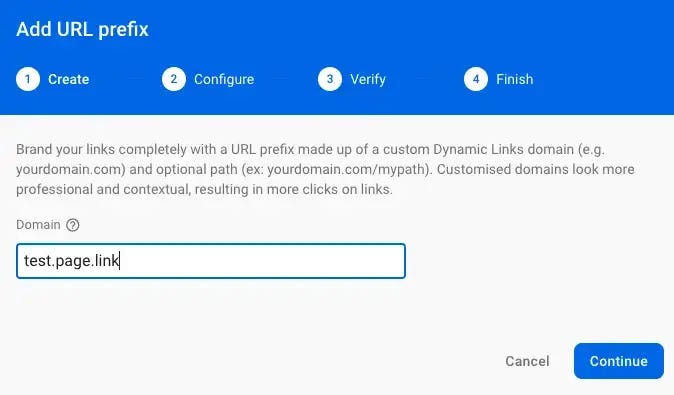Select the Finish step label
Viewport: 674px width, 395px height.
pyautogui.click(x=515, y=80)
